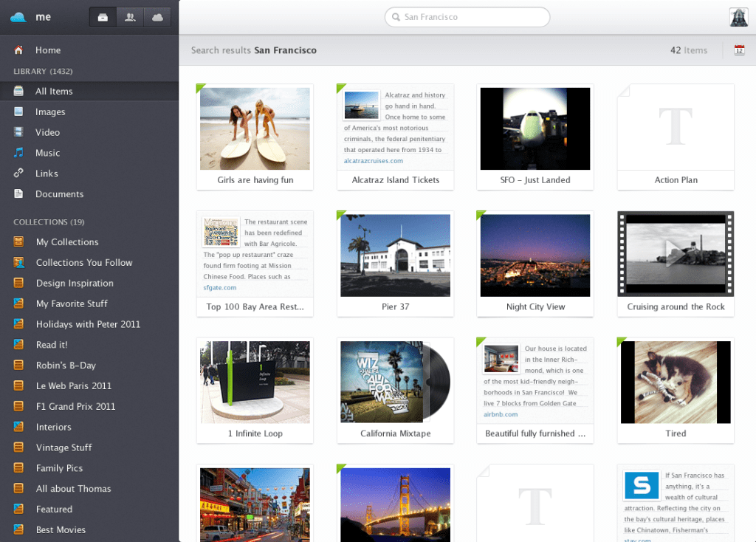Switch to the cloud view toggle
Image resolution: width=756 pixels, height=542 pixels.
(x=157, y=17)
